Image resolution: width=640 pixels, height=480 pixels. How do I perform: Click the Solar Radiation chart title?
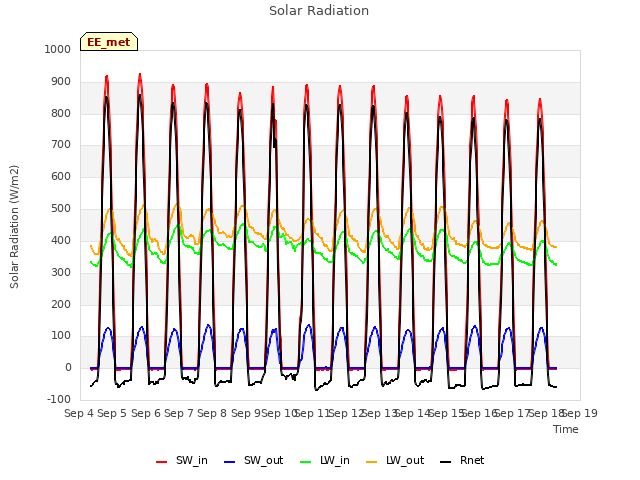pyautogui.click(x=319, y=11)
